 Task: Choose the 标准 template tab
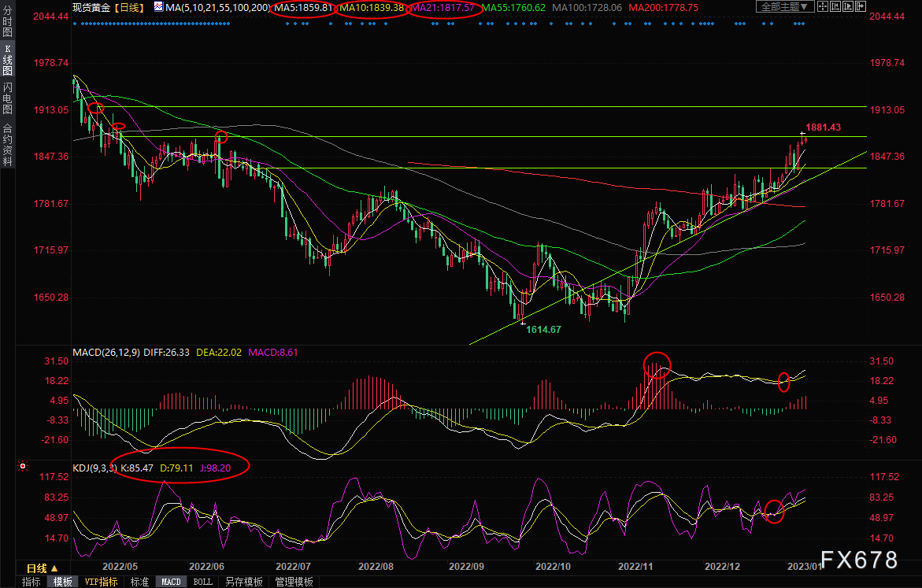[x=139, y=582]
